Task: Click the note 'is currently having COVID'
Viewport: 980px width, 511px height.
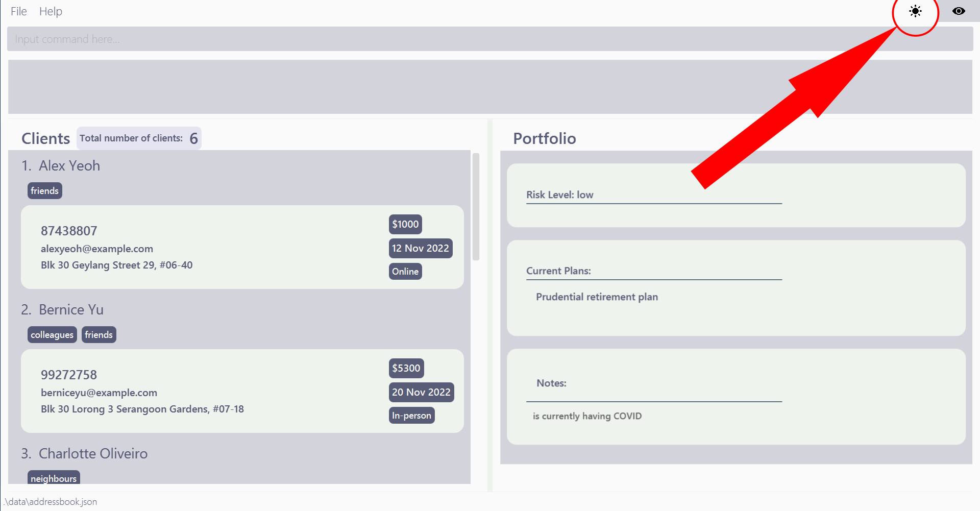Action: pos(587,416)
